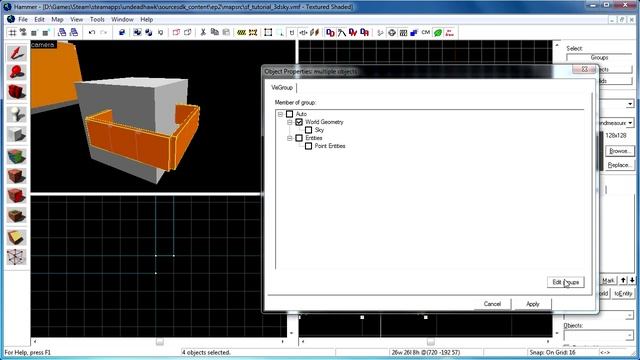Check the Point Entities checkbox
The image size is (640, 360).
[x=309, y=146]
